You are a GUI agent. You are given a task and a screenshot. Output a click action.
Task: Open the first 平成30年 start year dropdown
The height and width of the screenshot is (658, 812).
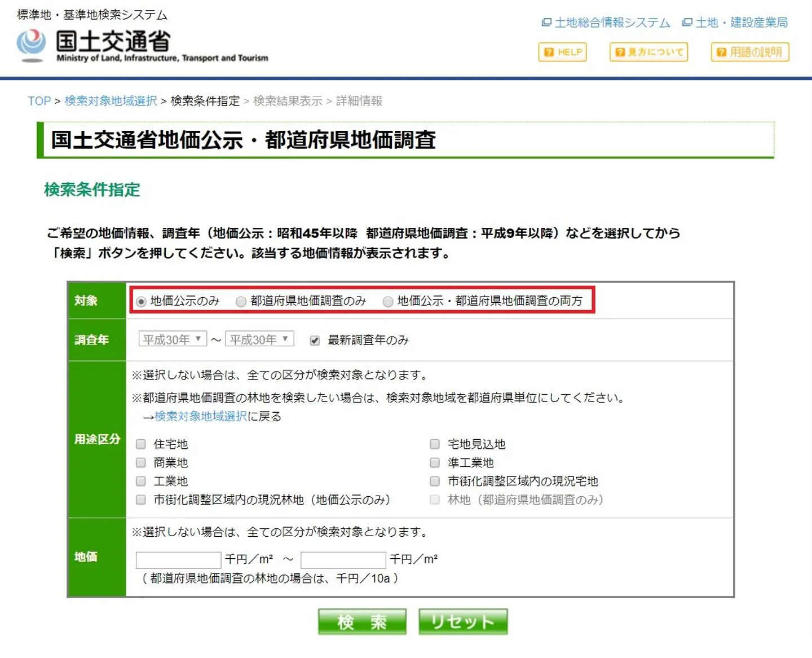point(173,339)
